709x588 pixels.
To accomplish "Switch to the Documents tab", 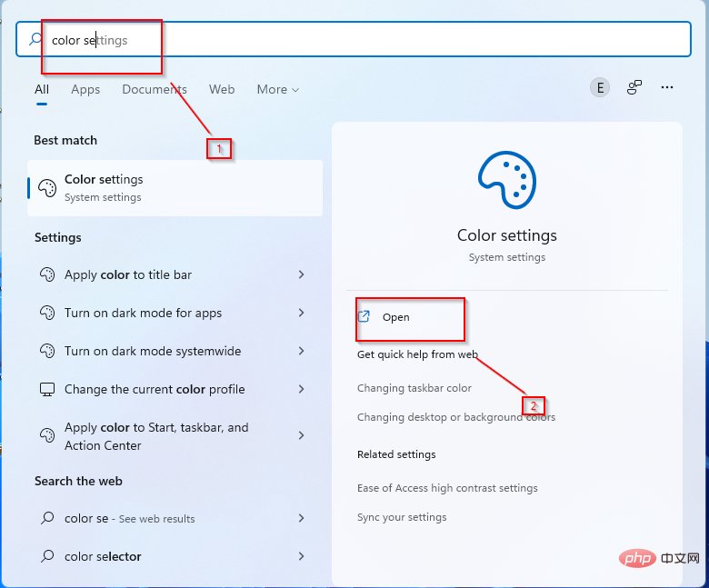I will [x=155, y=89].
